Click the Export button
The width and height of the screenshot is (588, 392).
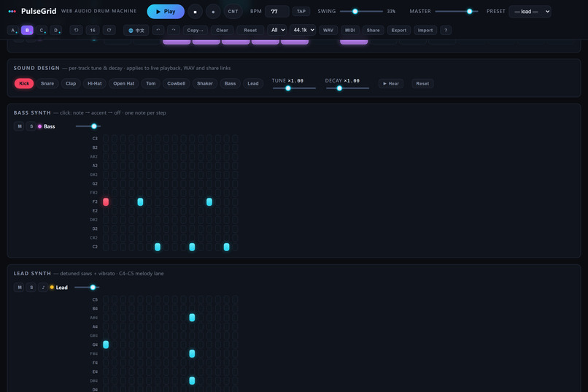pos(398,31)
